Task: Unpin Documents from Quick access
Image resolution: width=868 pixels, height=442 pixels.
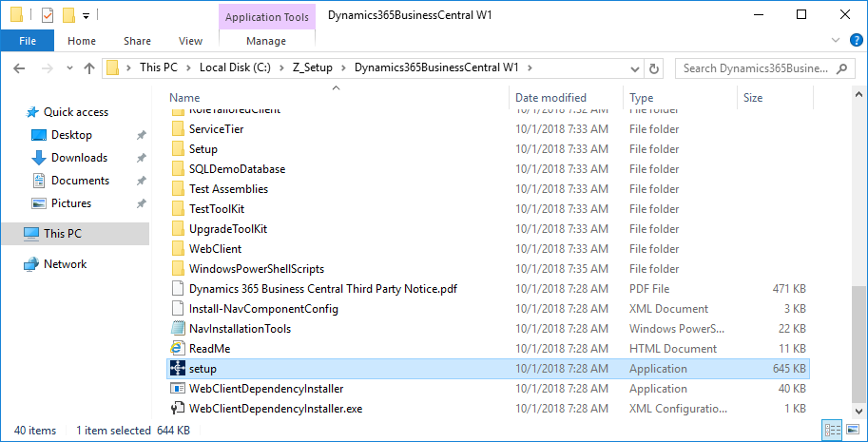Action: point(141,181)
